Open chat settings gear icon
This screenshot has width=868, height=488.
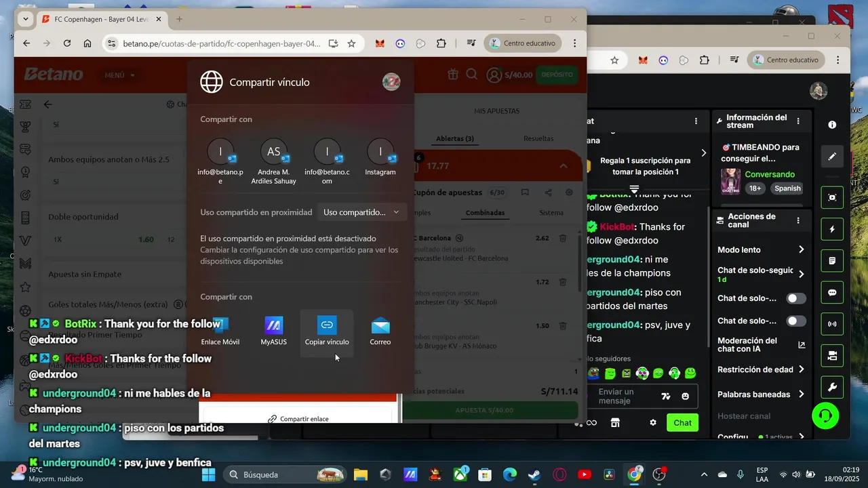[653, 423]
